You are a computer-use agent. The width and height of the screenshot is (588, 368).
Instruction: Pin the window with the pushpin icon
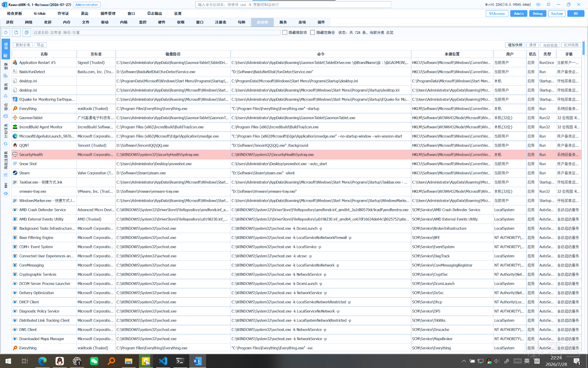[x=548, y=5]
